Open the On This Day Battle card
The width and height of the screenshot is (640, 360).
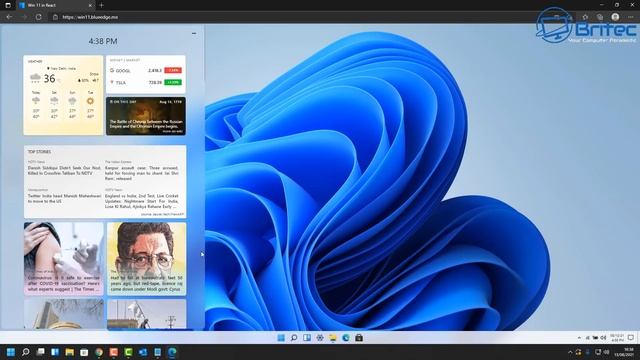tap(146, 116)
